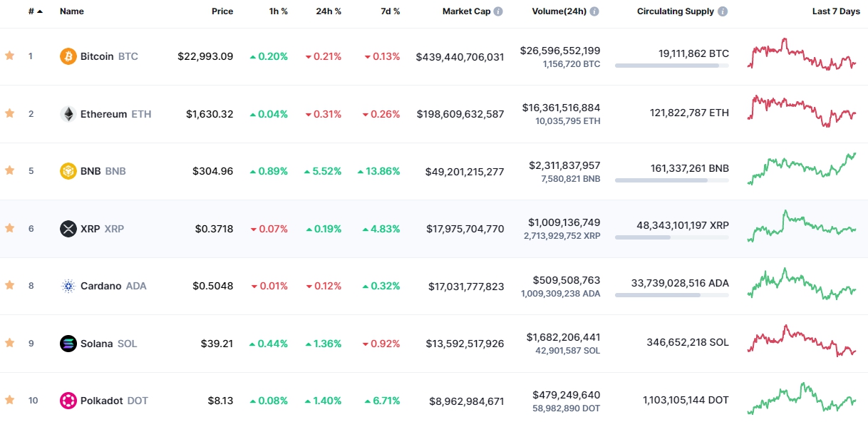This screenshot has width=868, height=427.
Task: Toggle the watchlist star for Bitcoin
Action: click(x=9, y=56)
